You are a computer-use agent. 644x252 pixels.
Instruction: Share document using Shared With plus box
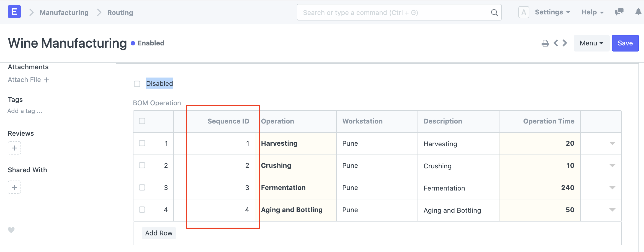click(x=14, y=187)
